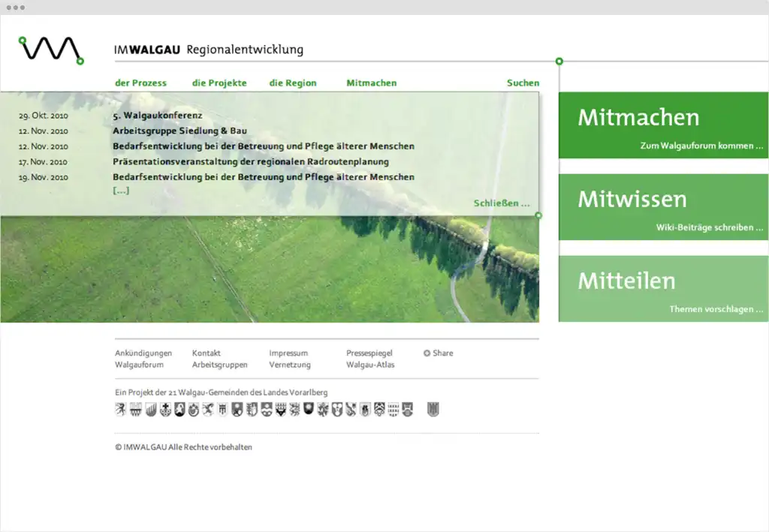
Task: Click the Suchen link
Action: (x=523, y=83)
